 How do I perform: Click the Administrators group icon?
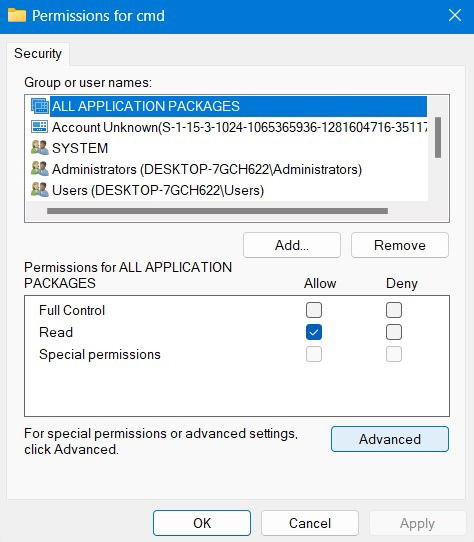(39, 169)
